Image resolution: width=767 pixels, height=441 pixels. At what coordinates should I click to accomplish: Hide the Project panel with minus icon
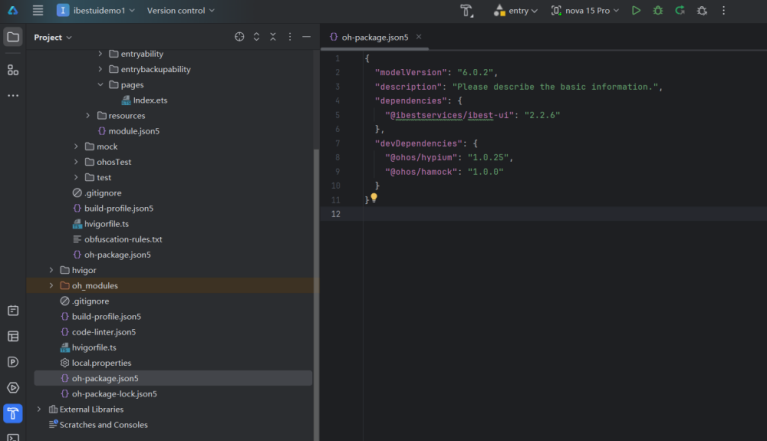tap(306, 37)
